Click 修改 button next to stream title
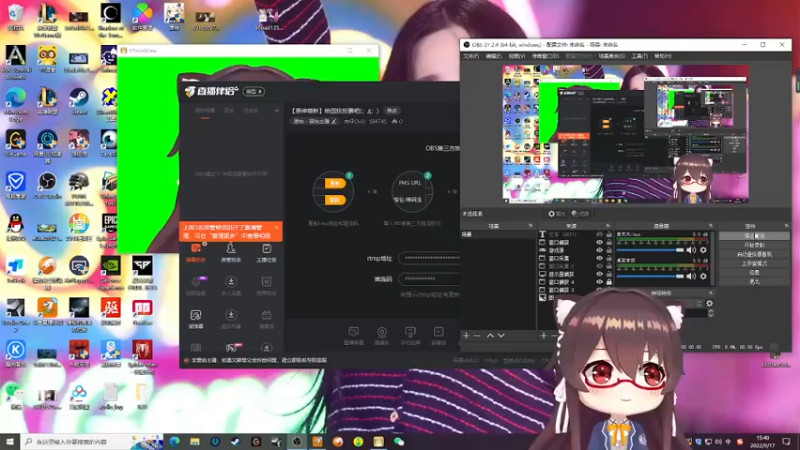The height and width of the screenshot is (450, 800). tap(392, 111)
